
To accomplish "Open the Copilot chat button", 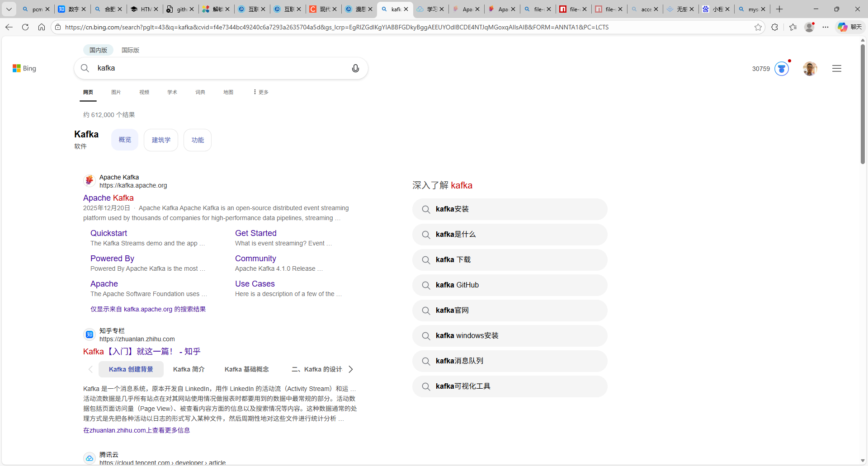I will tap(850, 27).
